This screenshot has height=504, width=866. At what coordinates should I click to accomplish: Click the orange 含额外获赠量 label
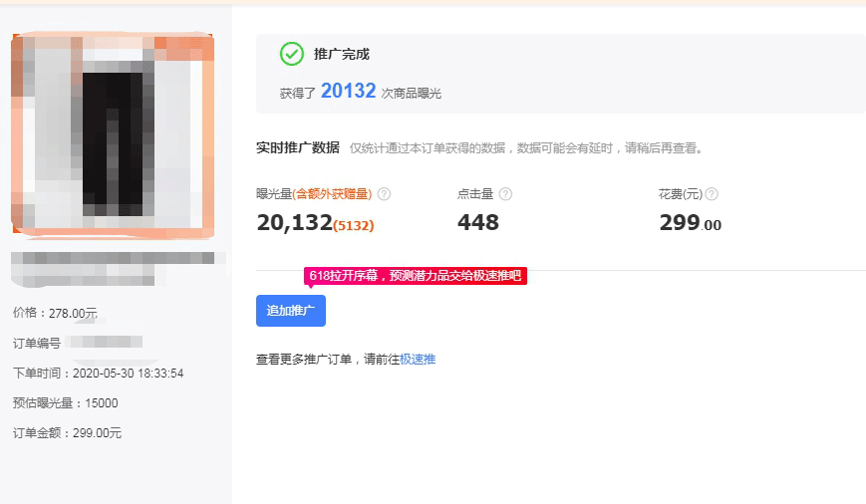click(332, 194)
